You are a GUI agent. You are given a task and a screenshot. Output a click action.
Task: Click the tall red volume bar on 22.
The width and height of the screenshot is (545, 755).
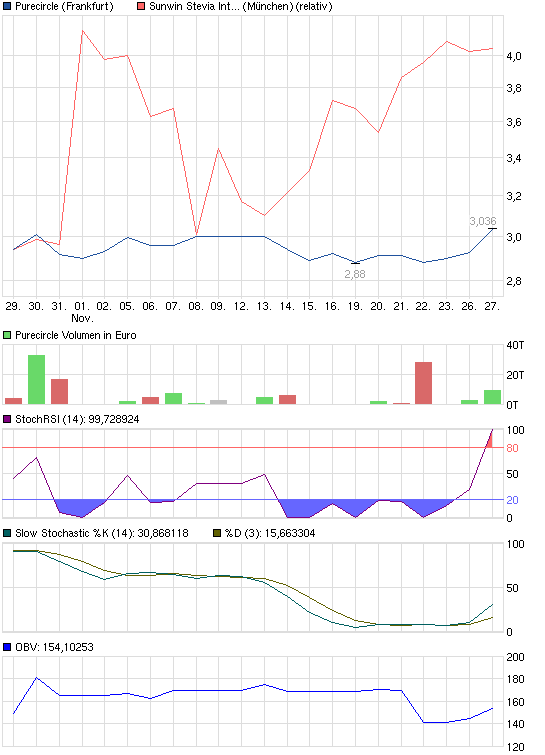(x=424, y=383)
